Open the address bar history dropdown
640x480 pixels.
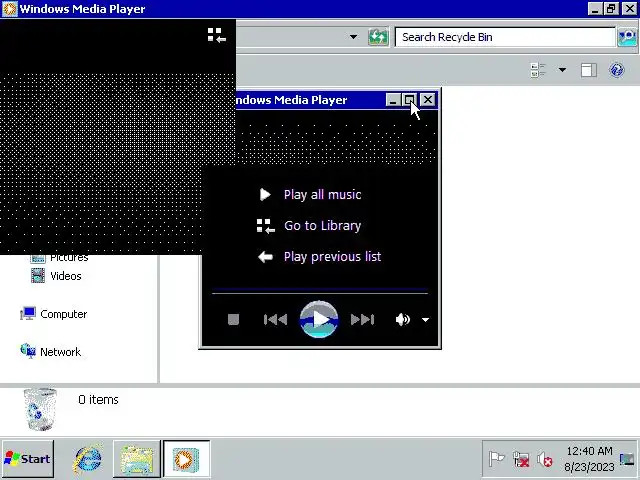point(353,37)
